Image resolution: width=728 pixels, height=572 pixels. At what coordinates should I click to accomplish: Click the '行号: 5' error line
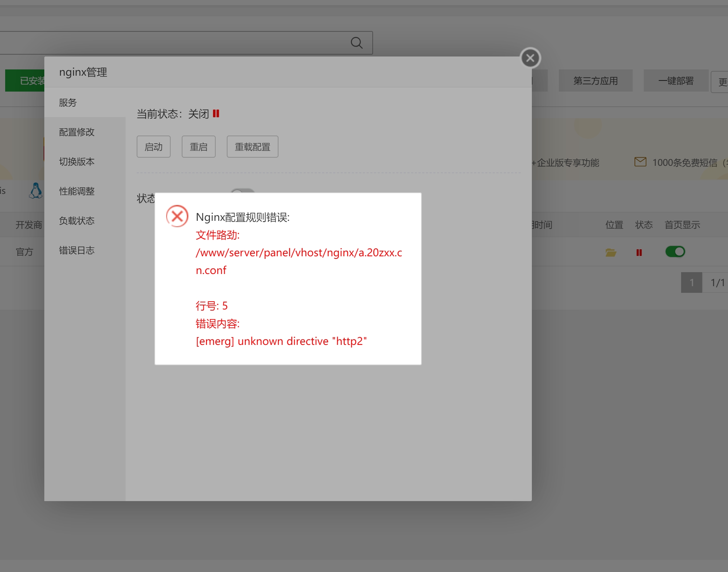212,306
